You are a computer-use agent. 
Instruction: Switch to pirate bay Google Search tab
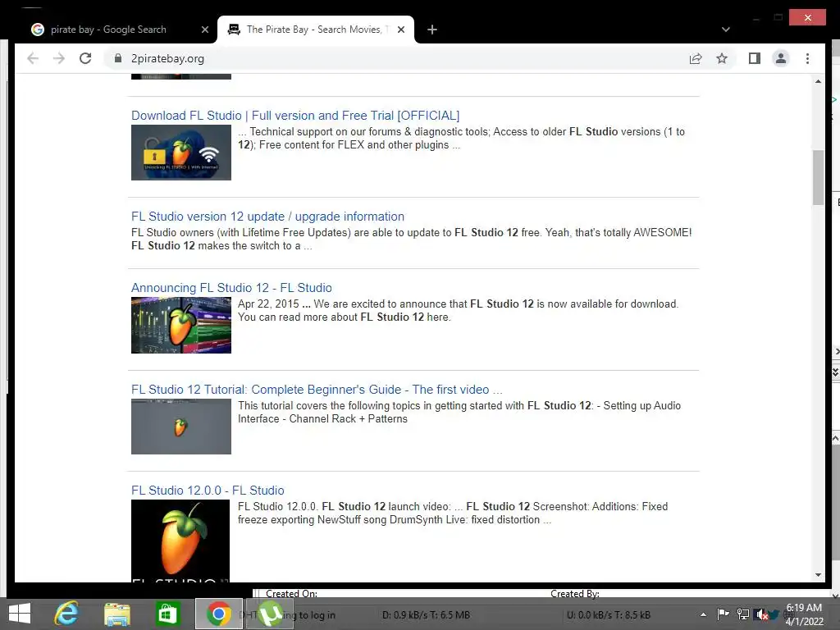click(108, 30)
